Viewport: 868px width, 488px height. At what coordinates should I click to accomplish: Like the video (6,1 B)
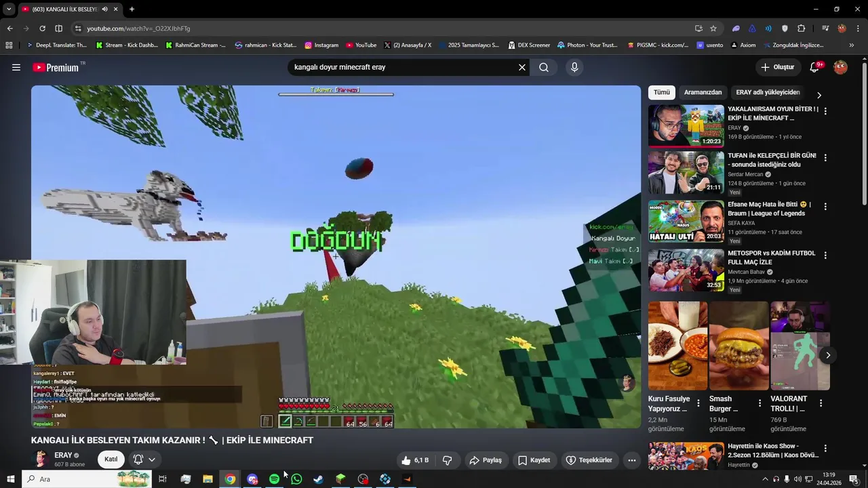pos(414,460)
